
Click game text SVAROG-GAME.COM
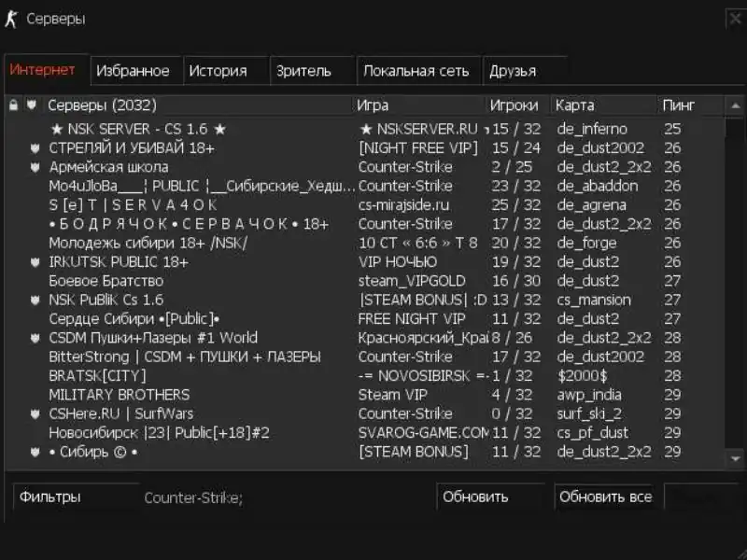click(x=424, y=433)
